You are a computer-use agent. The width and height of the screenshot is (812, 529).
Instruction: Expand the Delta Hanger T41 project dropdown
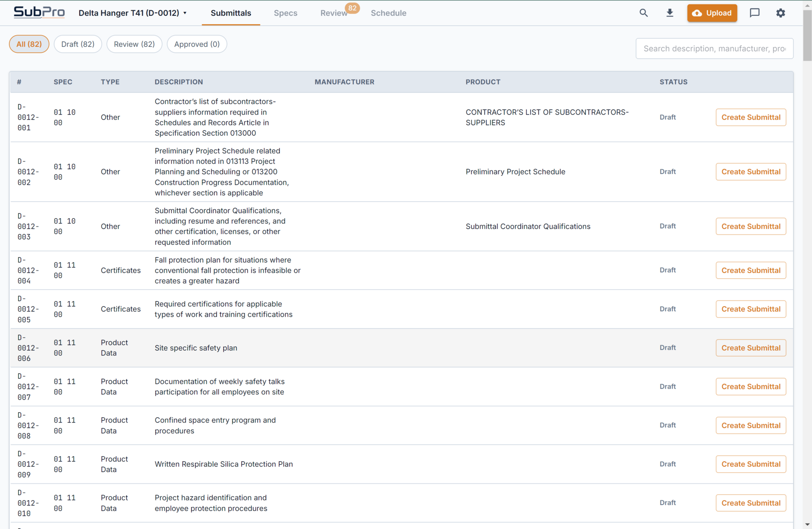tap(133, 13)
